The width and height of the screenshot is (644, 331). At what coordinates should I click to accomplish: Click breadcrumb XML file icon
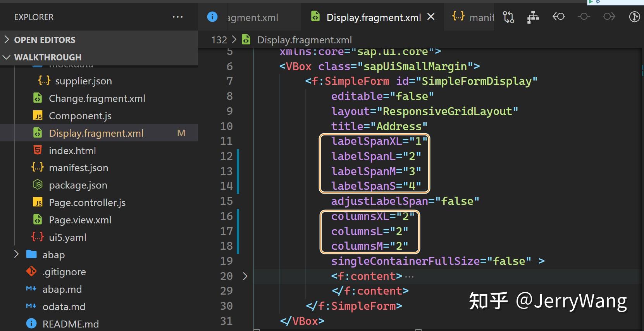pos(246,39)
